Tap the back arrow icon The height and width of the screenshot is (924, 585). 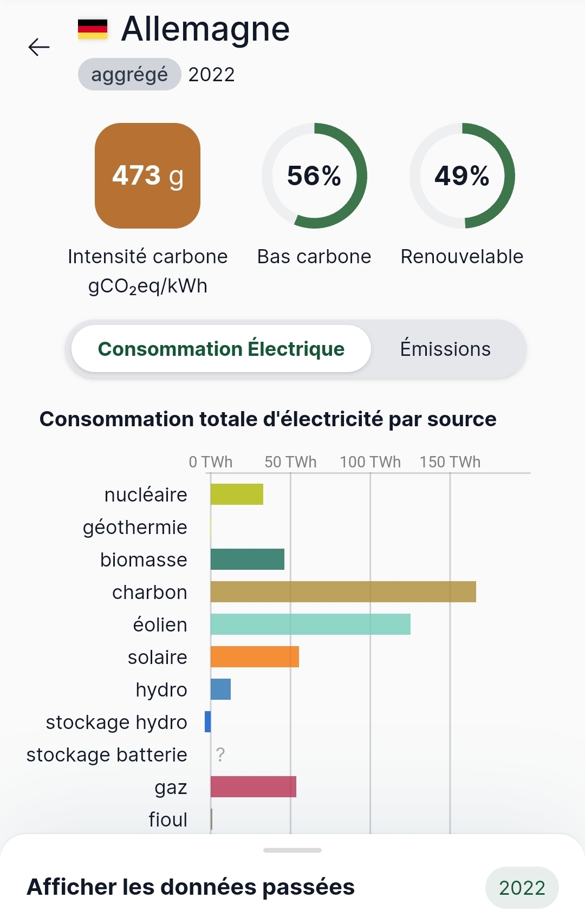(39, 47)
